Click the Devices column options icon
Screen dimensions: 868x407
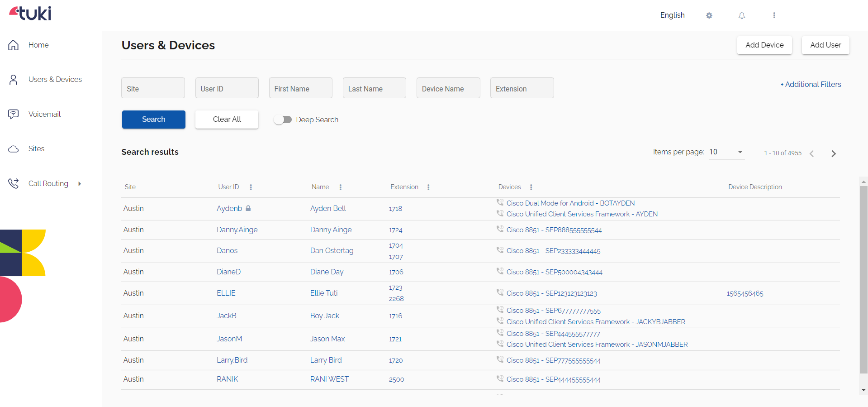[531, 187]
